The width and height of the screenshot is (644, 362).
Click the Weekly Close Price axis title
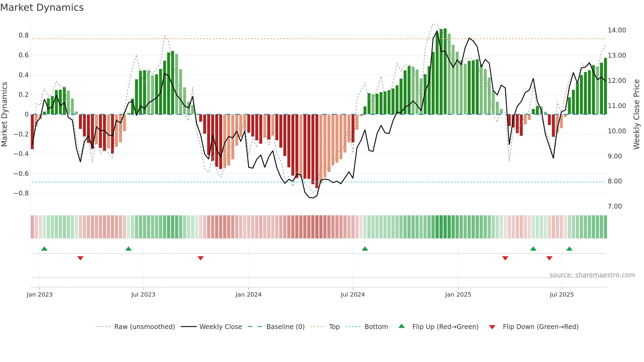[x=636, y=114]
